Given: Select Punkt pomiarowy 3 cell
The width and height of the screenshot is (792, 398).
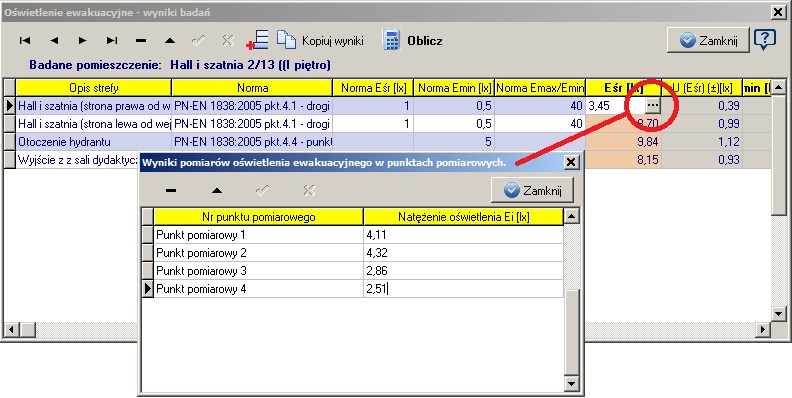Looking at the screenshot, I should coord(259,271).
